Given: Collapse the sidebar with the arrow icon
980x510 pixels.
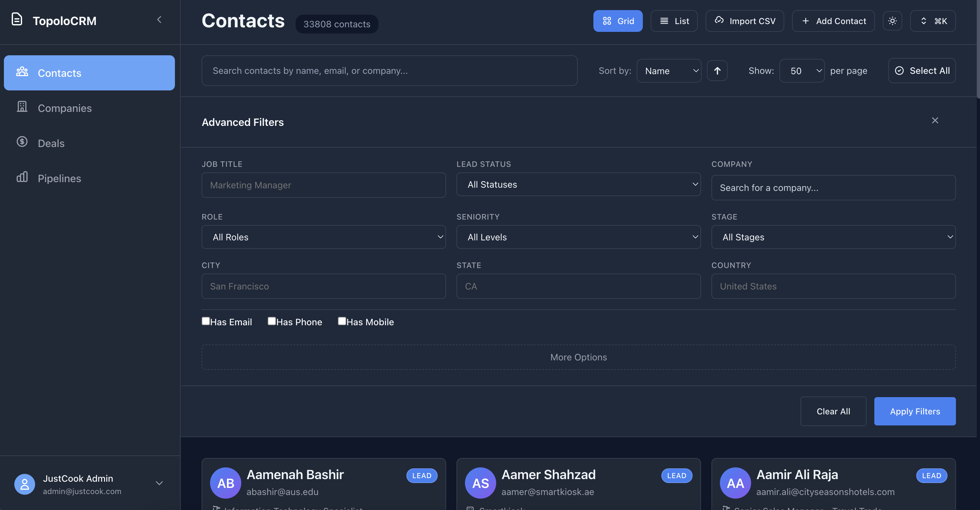Looking at the screenshot, I should [x=159, y=20].
